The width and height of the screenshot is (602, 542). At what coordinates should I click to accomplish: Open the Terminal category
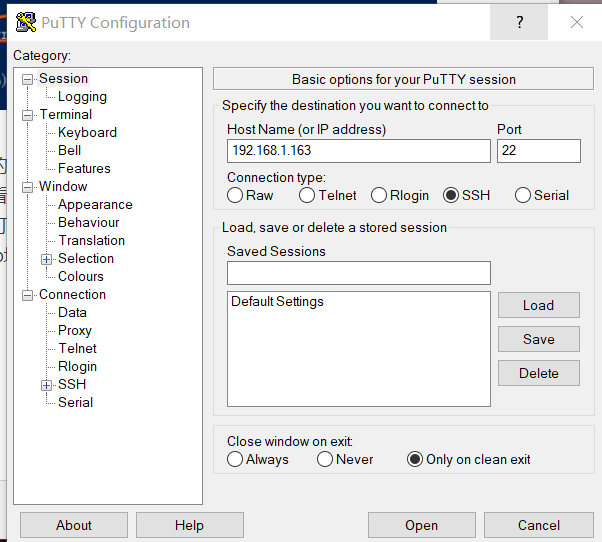click(x=66, y=114)
